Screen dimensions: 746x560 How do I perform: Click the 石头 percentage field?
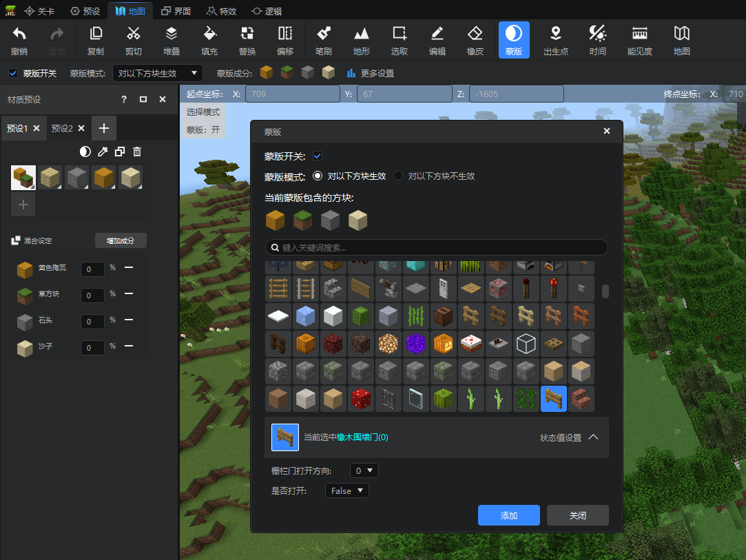[92, 322]
